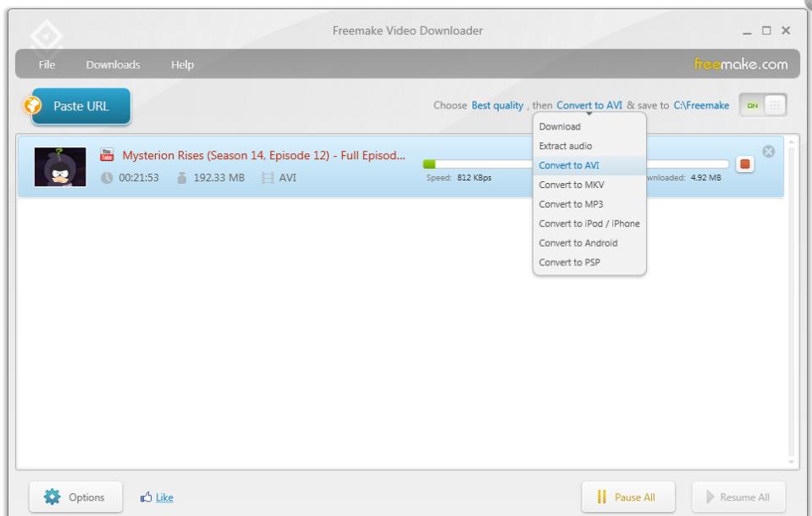Click Pause All button
The width and height of the screenshot is (812, 516).
628,497
